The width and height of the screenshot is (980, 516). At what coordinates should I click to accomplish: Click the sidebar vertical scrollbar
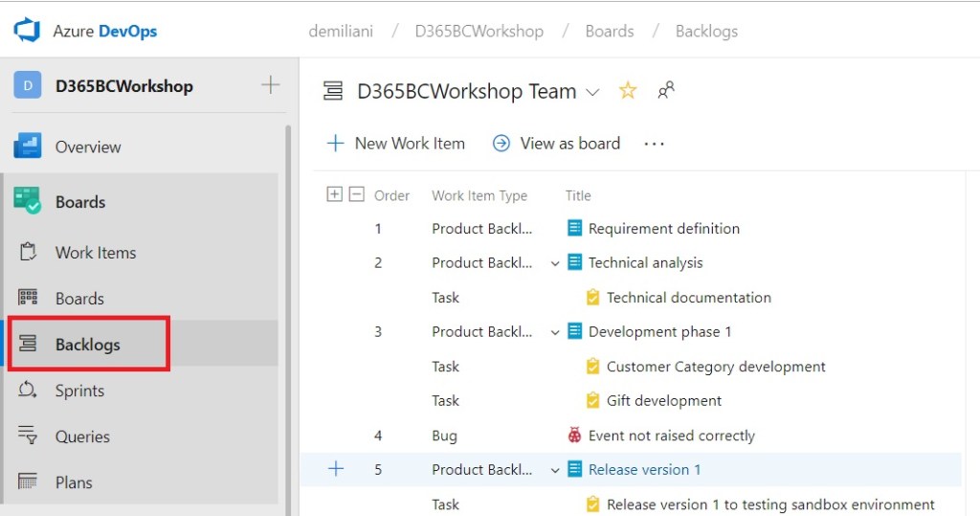coord(288,321)
